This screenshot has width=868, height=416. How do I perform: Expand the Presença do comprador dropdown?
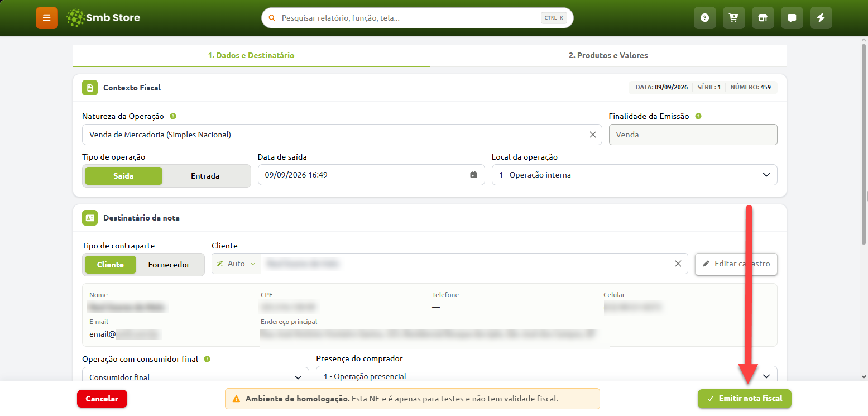pos(546,376)
